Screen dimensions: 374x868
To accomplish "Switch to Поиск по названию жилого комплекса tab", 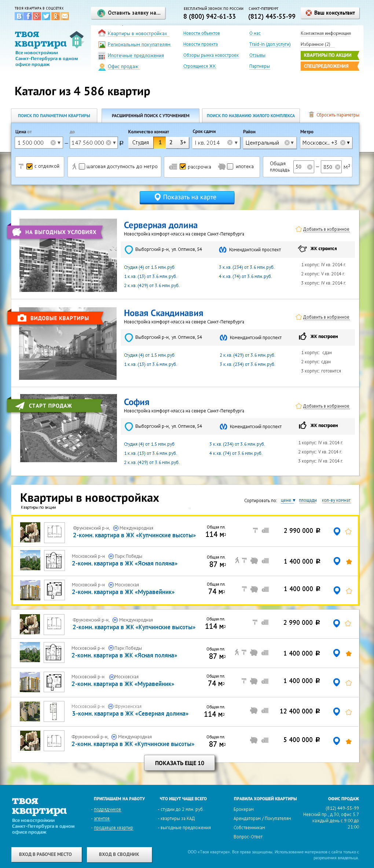I will [x=251, y=116].
